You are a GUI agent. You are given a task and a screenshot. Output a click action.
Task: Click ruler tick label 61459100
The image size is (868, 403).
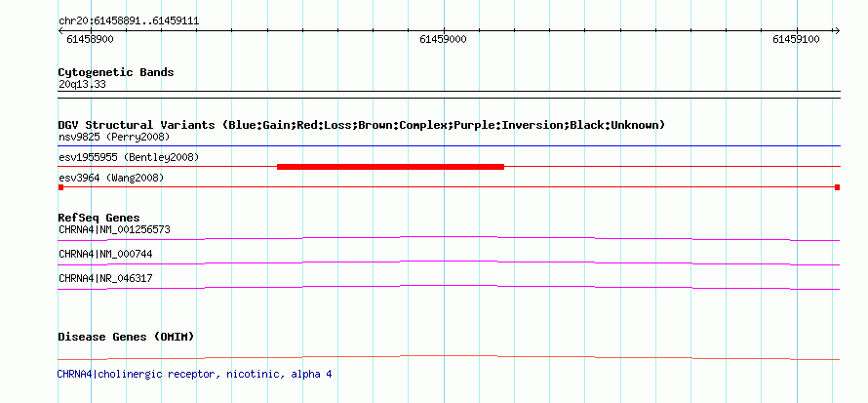click(796, 39)
